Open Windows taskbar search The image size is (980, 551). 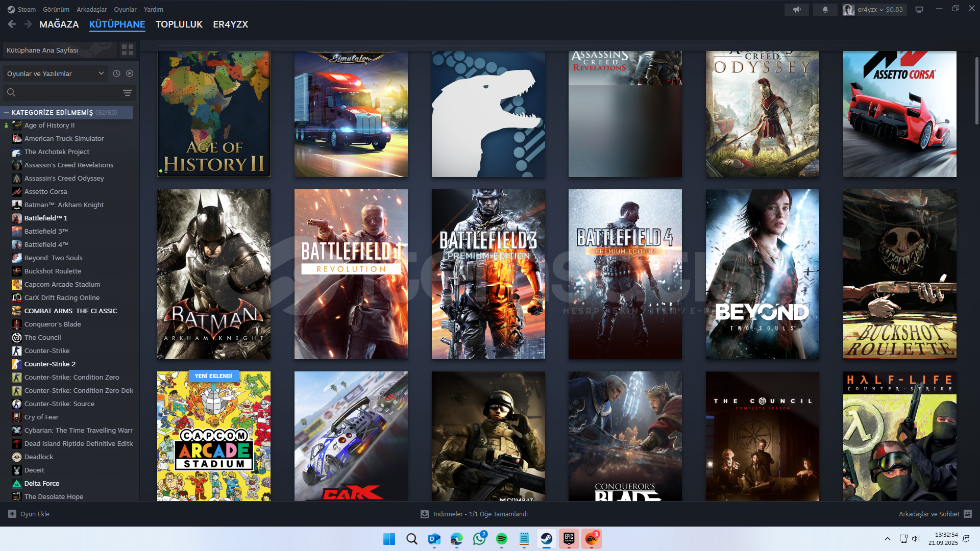tap(412, 539)
